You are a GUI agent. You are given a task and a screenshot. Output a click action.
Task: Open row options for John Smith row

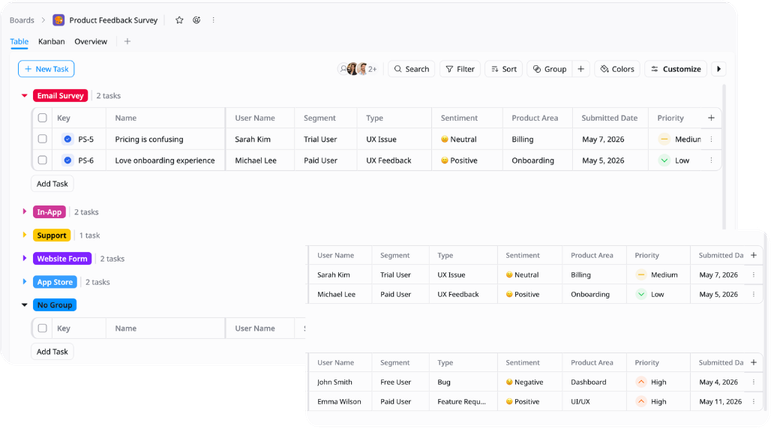click(x=754, y=382)
